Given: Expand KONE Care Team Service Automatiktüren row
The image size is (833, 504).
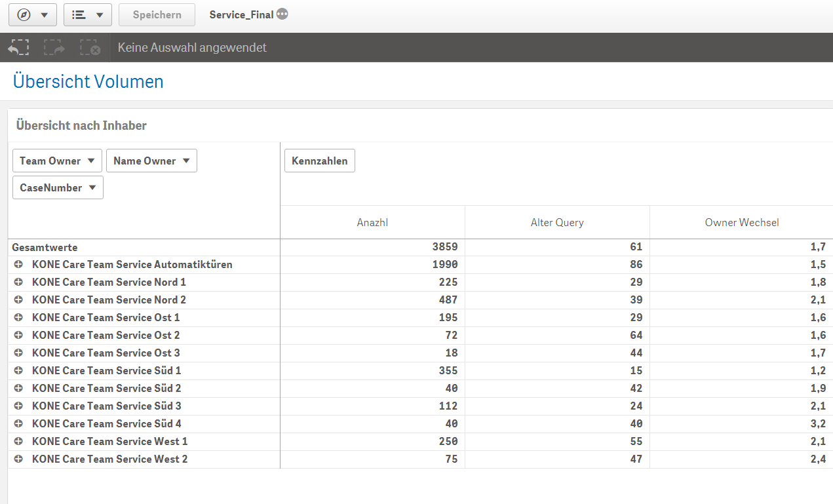Looking at the screenshot, I should coord(18,265).
